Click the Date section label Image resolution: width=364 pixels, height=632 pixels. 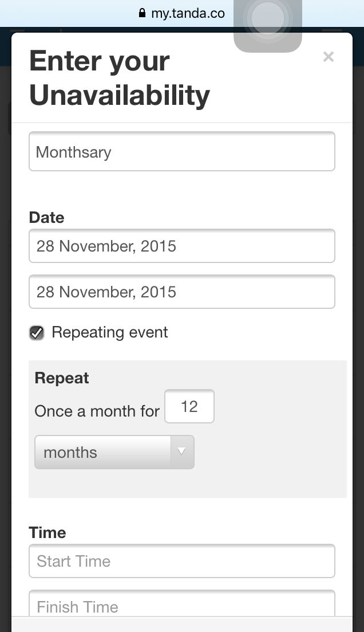pos(47,218)
